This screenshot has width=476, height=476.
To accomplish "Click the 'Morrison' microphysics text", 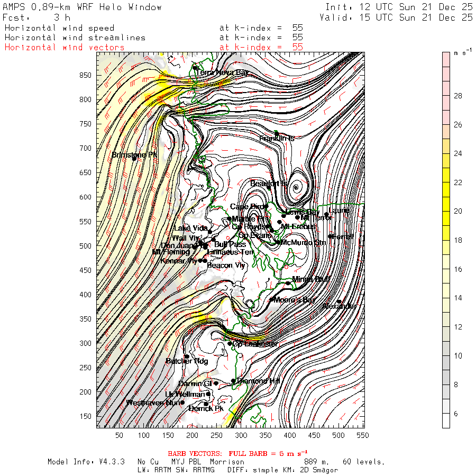I will click(227, 462).
